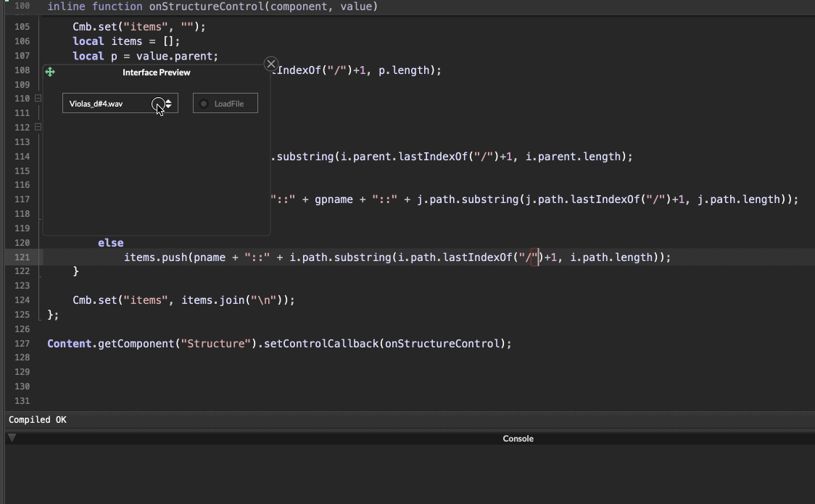Click the 'else' keyword on line 120
This screenshot has height=504, width=815.
point(111,243)
